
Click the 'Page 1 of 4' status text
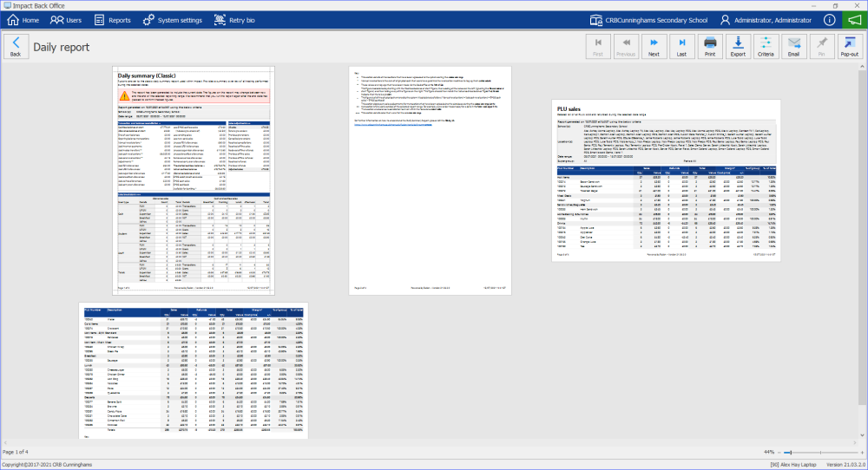(16, 453)
